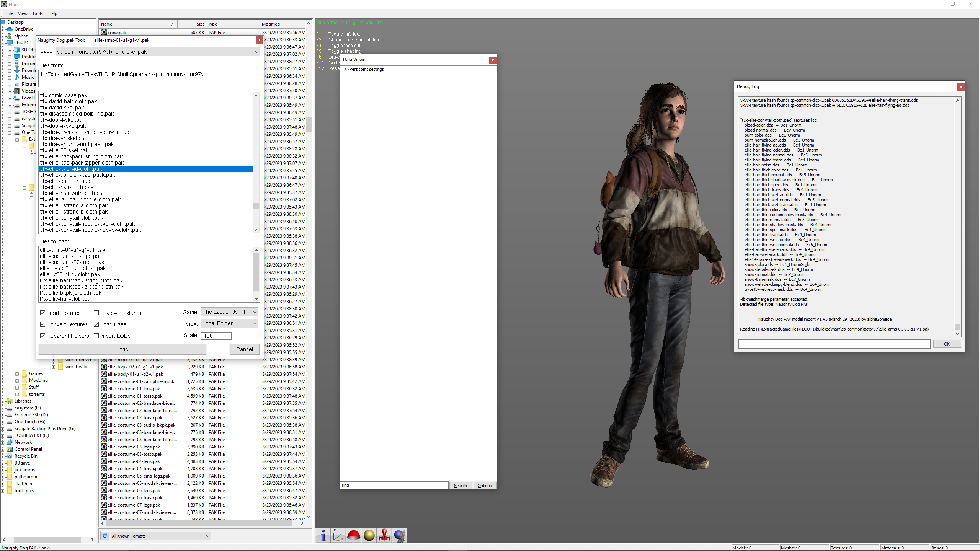Expand the Modding folder node
This screenshot has height=551, width=980.
pyautogui.click(x=17, y=381)
